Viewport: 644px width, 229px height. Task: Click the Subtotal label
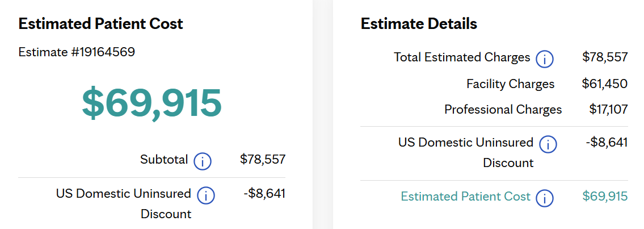164,160
